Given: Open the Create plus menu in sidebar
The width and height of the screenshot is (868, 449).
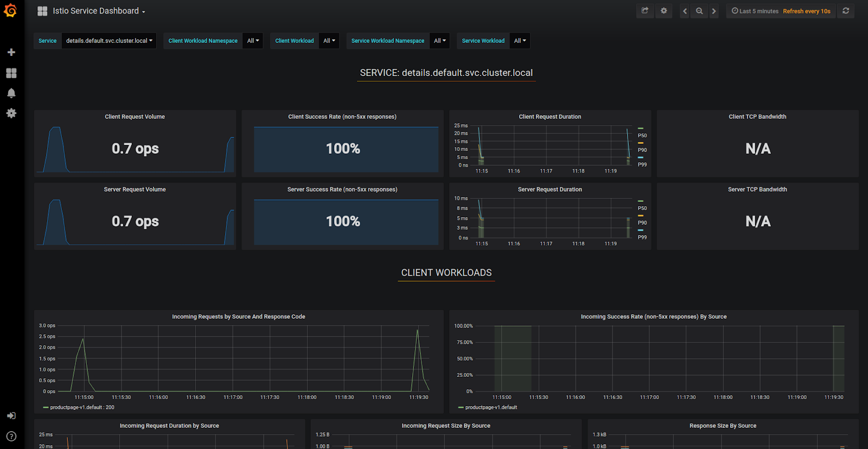Looking at the screenshot, I should coord(11,52).
